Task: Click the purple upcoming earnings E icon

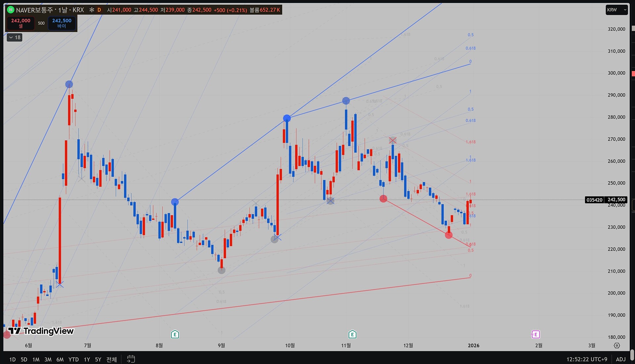Action: click(535, 335)
